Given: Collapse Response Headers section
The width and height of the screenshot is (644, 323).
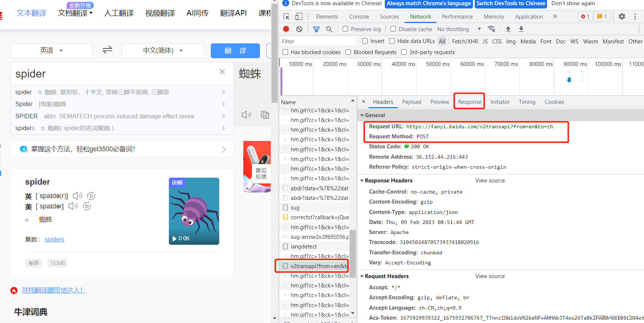Looking at the screenshot, I should pyautogui.click(x=362, y=181).
